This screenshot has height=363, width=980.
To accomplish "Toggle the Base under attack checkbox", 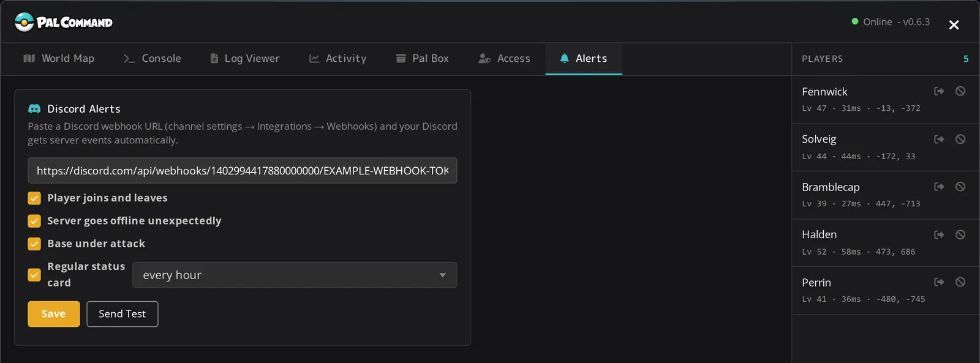I will [34, 244].
